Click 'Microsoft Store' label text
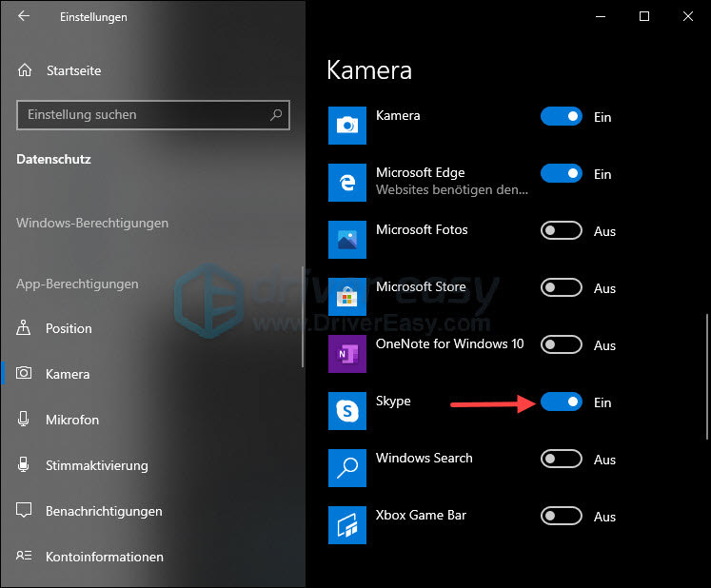This screenshot has height=588, width=711. coord(421,286)
